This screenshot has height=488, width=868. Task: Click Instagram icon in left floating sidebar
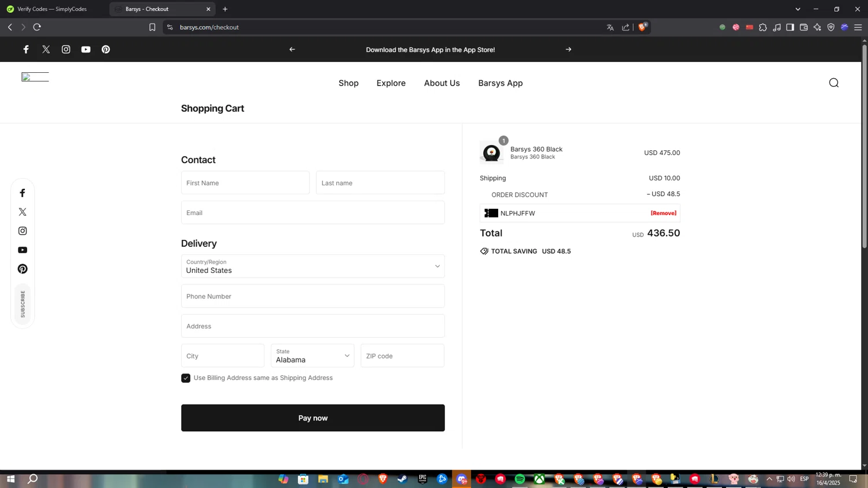tap(23, 231)
